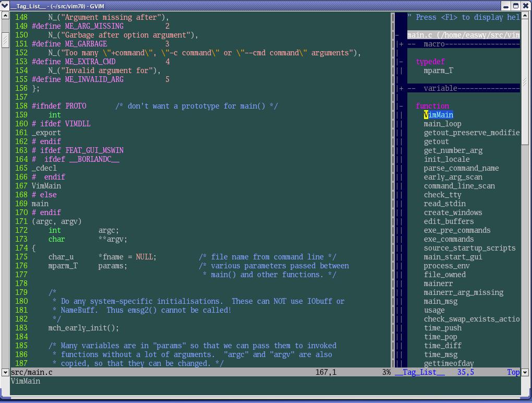
Task: Select getout_preserve_modified in the tag list
Action: (x=471, y=133)
